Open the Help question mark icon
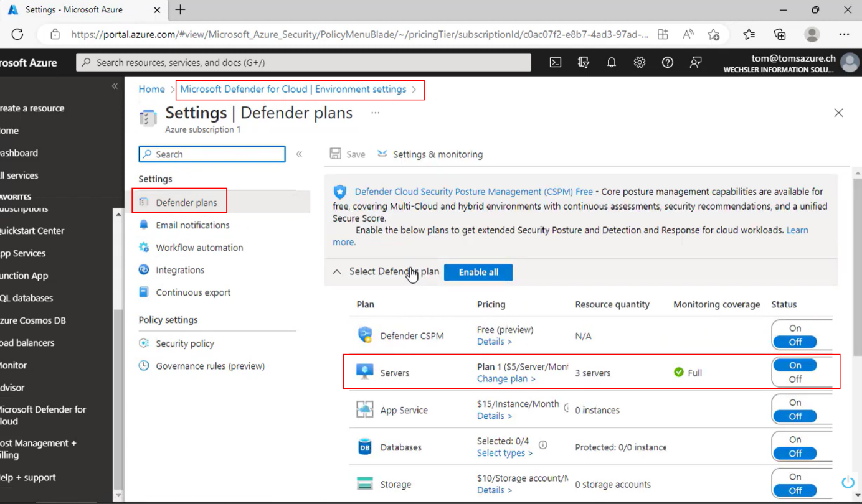Image resolution: width=862 pixels, height=504 pixels. click(668, 62)
